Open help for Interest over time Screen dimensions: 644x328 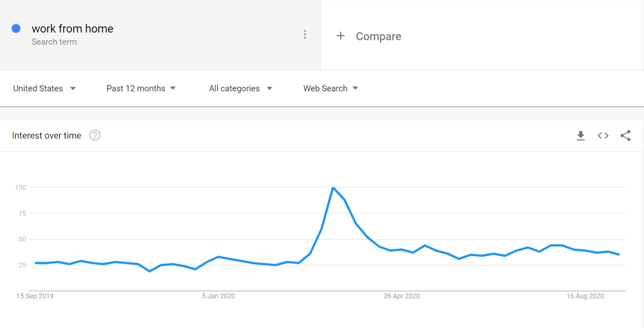tap(95, 135)
